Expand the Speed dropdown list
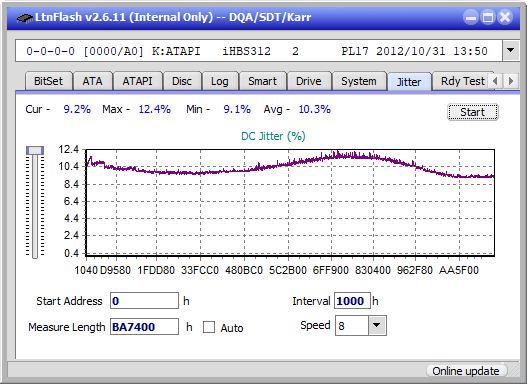 coord(377,325)
